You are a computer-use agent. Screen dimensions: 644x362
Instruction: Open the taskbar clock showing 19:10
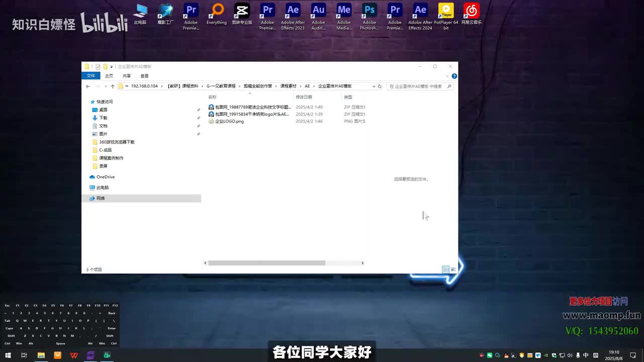(614, 355)
